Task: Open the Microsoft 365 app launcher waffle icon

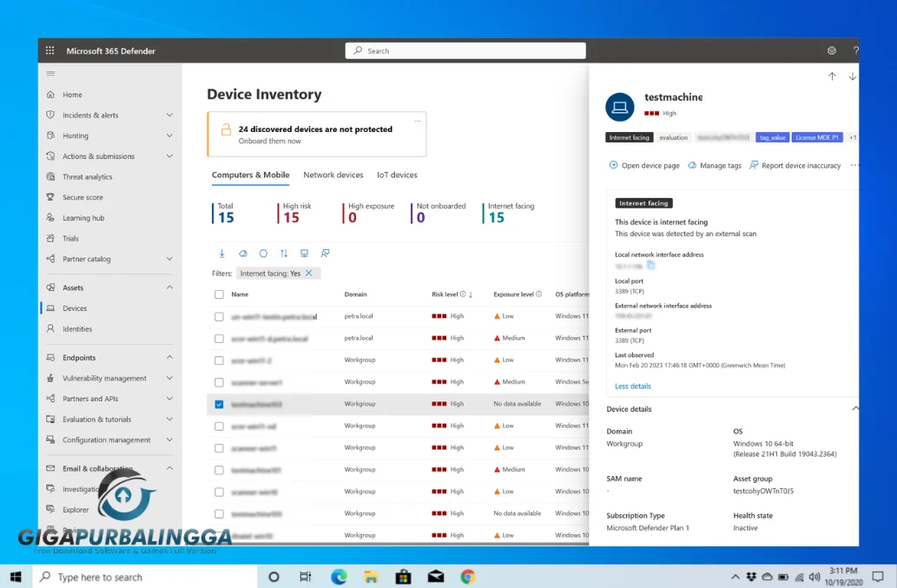Action: (49, 50)
